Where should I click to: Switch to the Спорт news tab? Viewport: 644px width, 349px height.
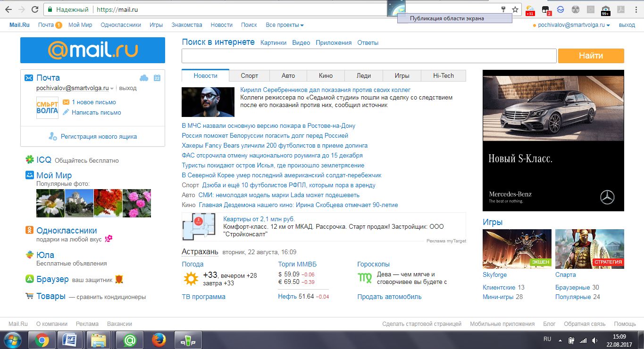pos(250,75)
